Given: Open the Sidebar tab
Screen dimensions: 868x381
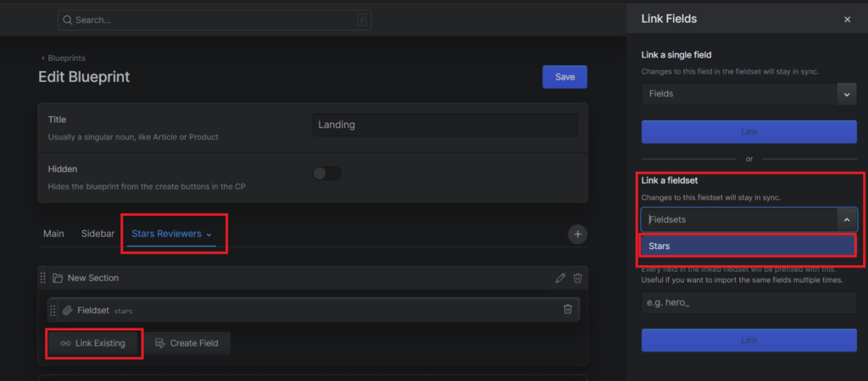Looking at the screenshot, I should pos(97,234).
